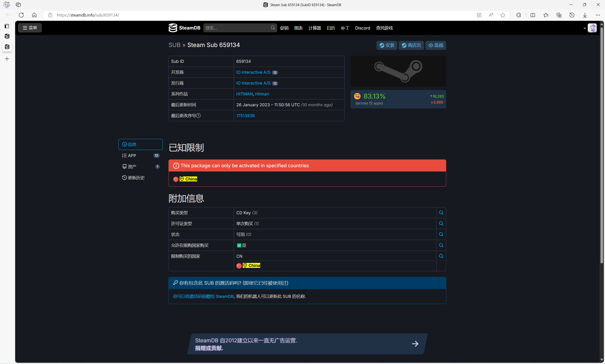
Task: Go to the browser home page icon
Action: point(34,15)
